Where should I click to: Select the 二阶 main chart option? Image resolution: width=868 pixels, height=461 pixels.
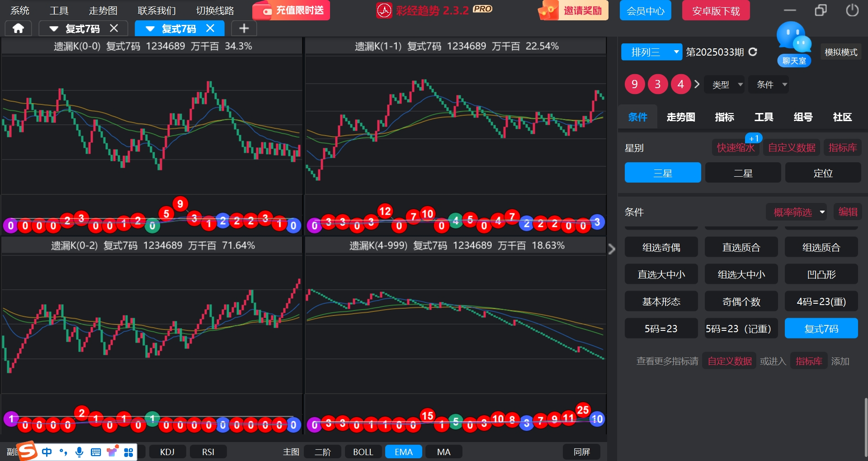pyautogui.click(x=323, y=452)
